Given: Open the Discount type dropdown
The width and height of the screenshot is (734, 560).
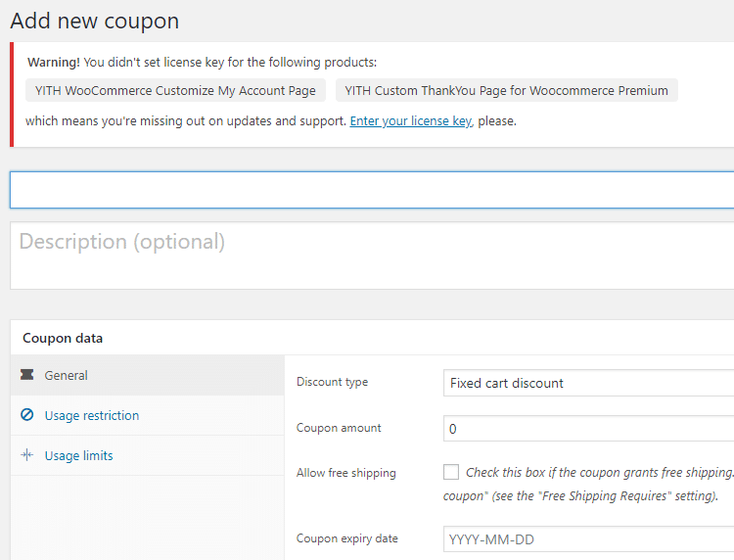Looking at the screenshot, I should click(x=587, y=383).
